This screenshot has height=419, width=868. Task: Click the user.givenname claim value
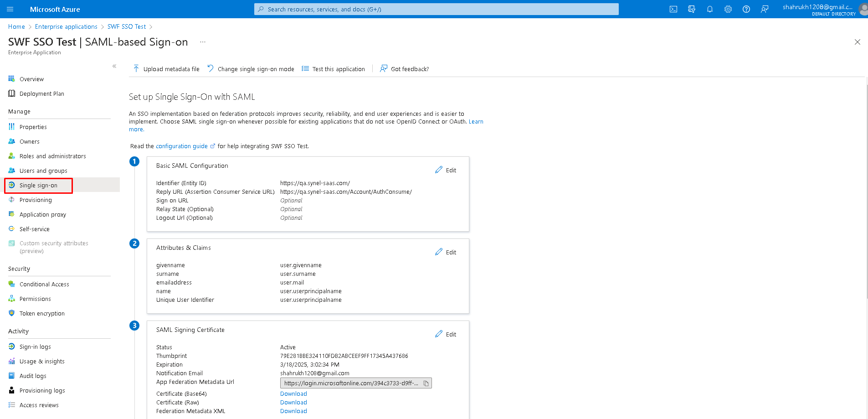coord(301,265)
